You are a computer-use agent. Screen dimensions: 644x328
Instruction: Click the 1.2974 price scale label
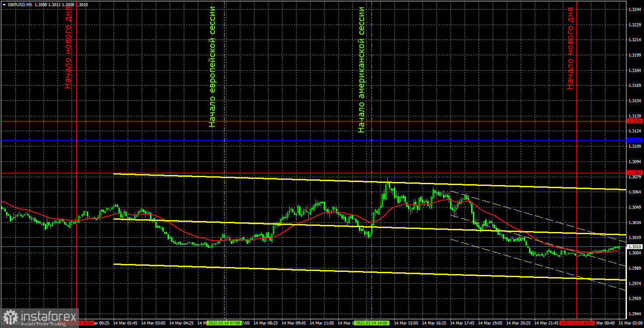coord(634,284)
